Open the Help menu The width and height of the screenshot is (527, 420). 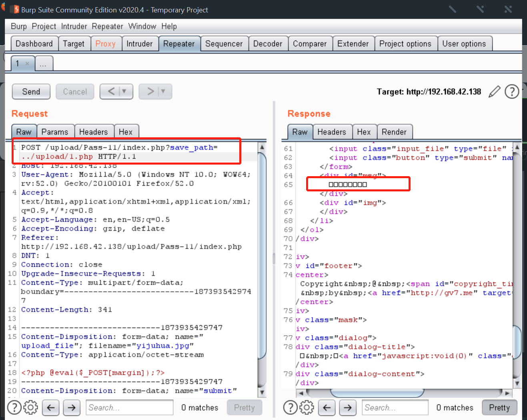pyautogui.click(x=169, y=26)
